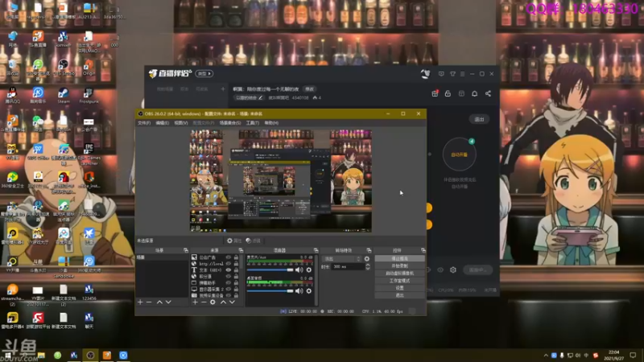Open OBS Studio taskbar icon
644x362 pixels.
pos(90,356)
